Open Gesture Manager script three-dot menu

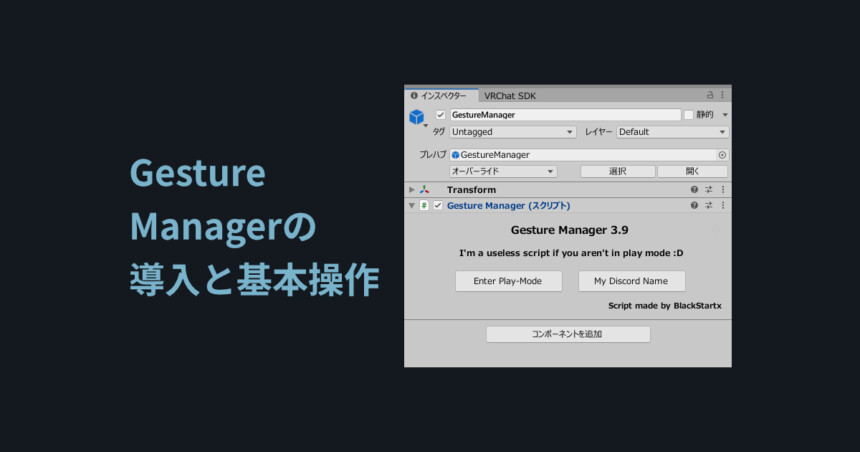pos(723,205)
